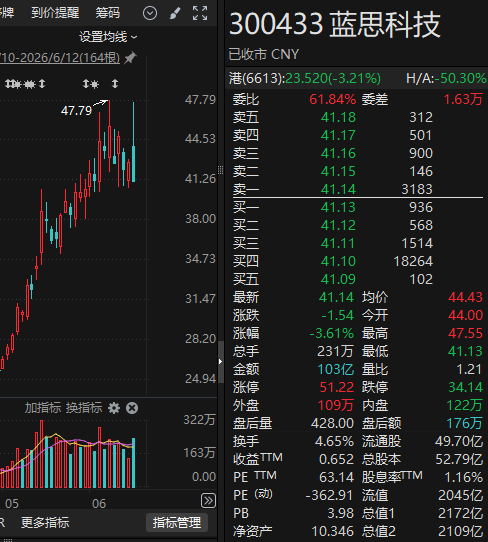488x542 pixels.
Task: Click 总值1 market cap 2172亿
Action: (460, 513)
